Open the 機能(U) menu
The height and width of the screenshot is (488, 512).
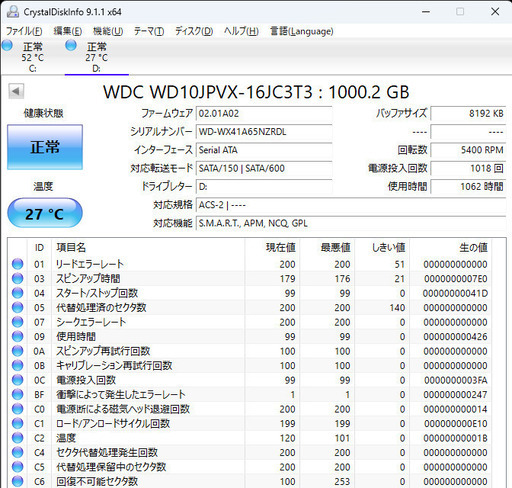[108, 31]
